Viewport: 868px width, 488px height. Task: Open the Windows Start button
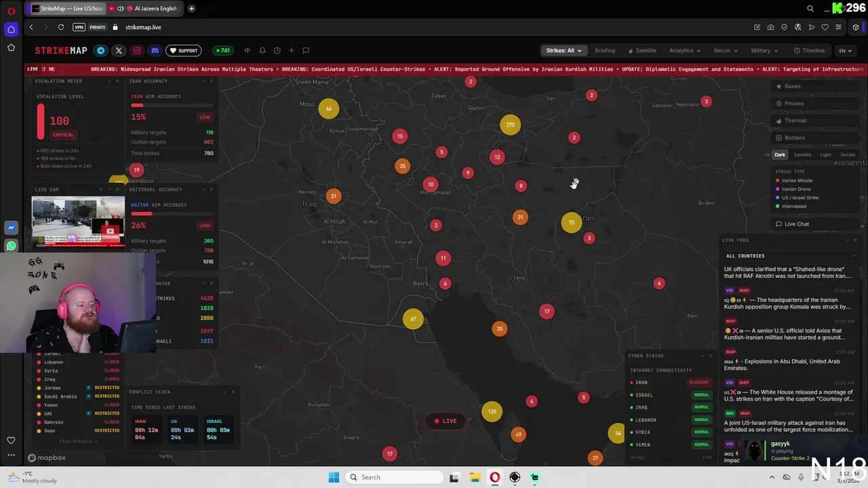click(334, 477)
